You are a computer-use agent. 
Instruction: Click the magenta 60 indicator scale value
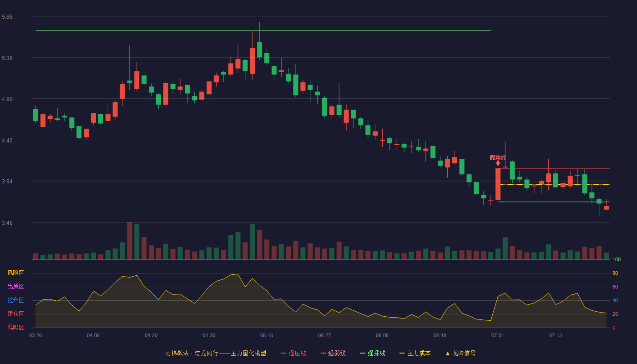click(x=615, y=287)
